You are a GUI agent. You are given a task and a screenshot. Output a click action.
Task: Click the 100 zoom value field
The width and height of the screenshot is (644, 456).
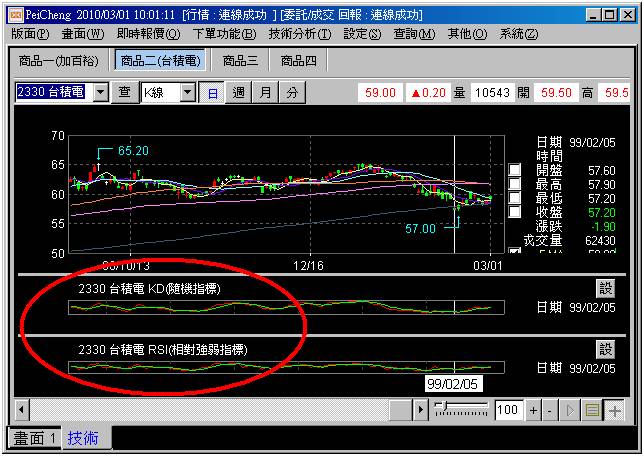[508, 411]
